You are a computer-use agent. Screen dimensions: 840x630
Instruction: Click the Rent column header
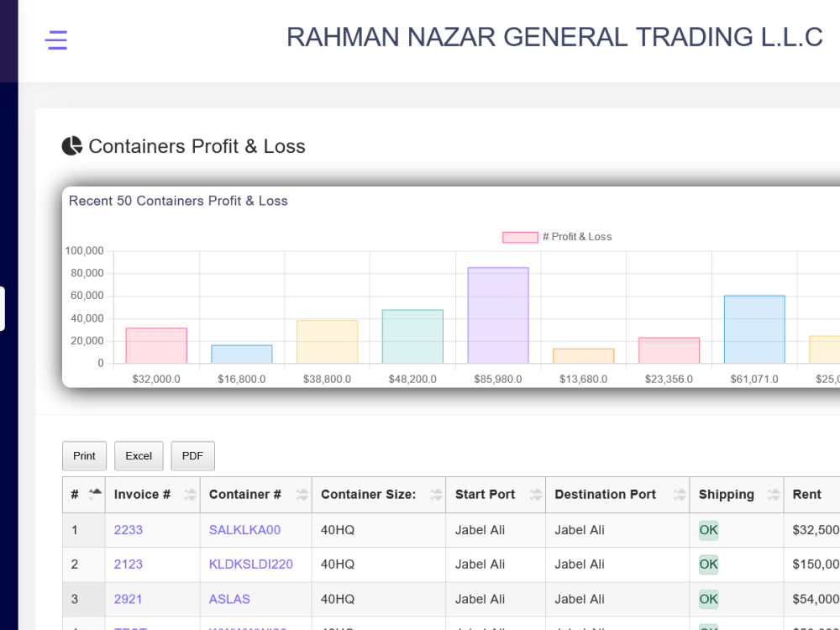click(x=811, y=495)
